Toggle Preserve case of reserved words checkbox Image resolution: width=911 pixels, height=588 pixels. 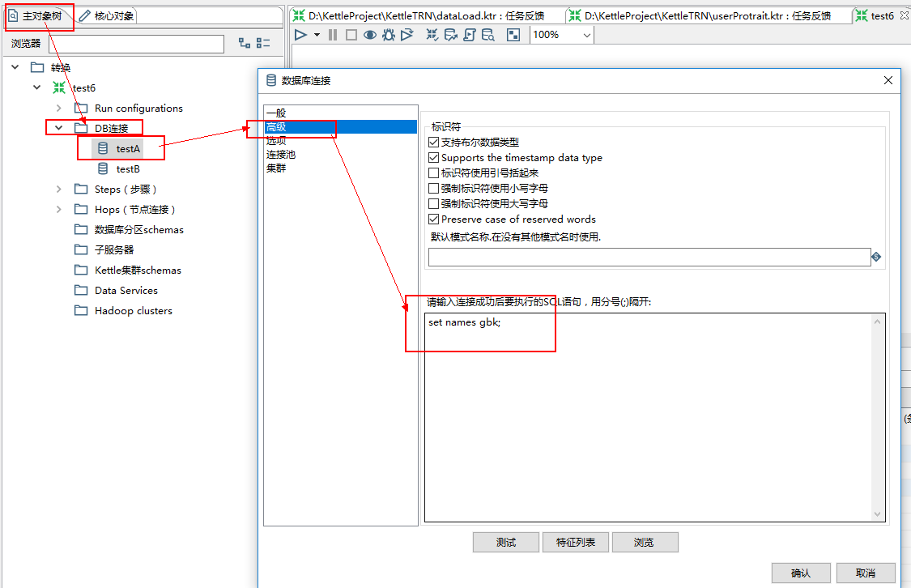(x=433, y=219)
